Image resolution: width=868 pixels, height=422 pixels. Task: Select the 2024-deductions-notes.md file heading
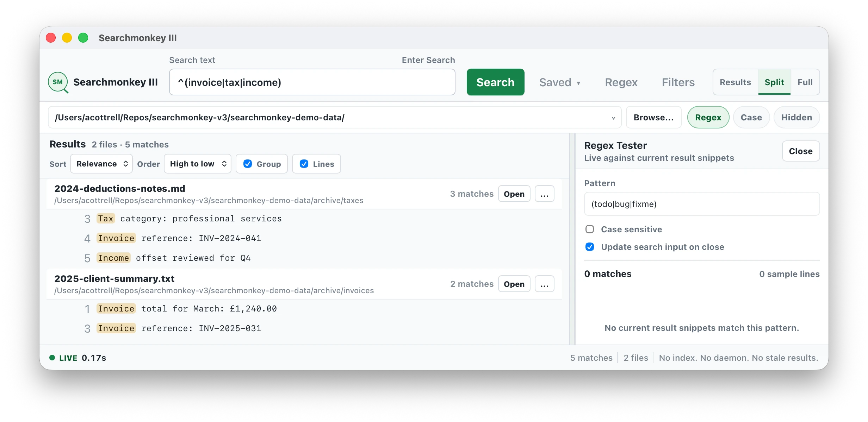pyautogui.click(x=120, y=189)
